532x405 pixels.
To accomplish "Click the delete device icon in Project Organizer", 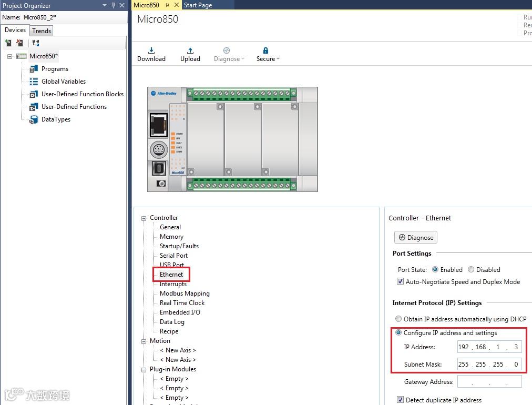I will 19,43.
